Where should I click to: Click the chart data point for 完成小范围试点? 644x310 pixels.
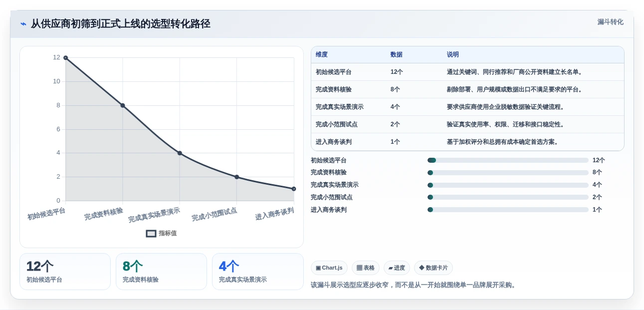237,177
